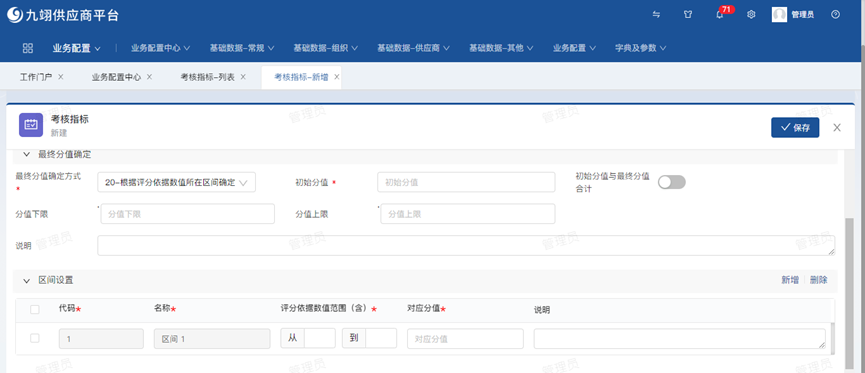Screen dimensions: 865x373
Task: Click the 初始分值 input field
Action: click(x=466, y=182)
